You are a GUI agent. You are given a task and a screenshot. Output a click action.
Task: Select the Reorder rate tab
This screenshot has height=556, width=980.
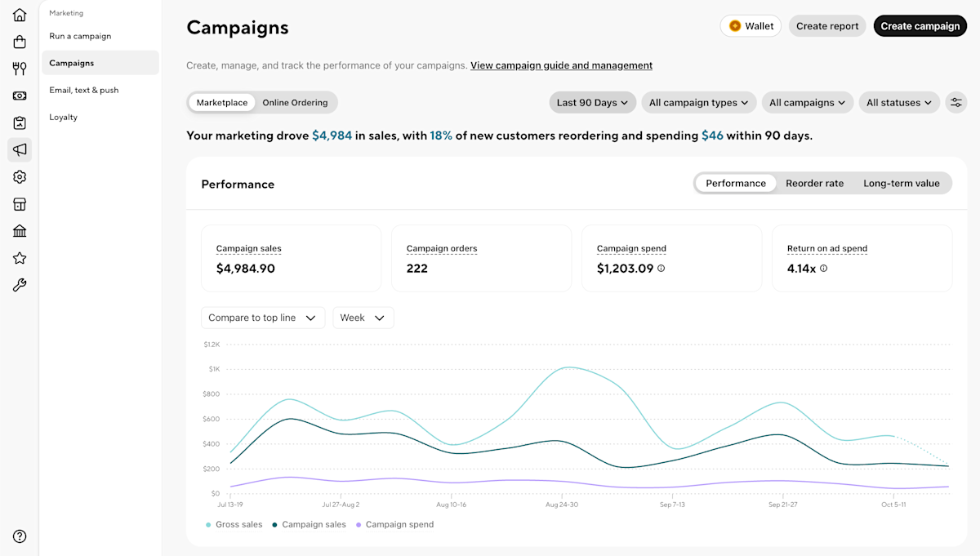814,183
